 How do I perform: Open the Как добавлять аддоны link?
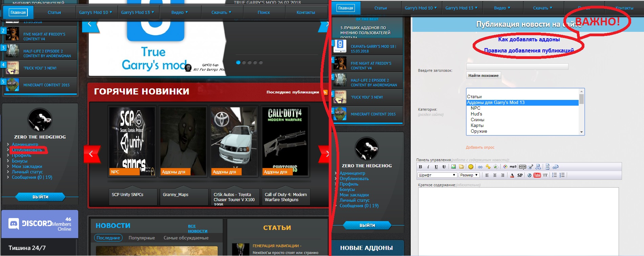pos(529,40)
